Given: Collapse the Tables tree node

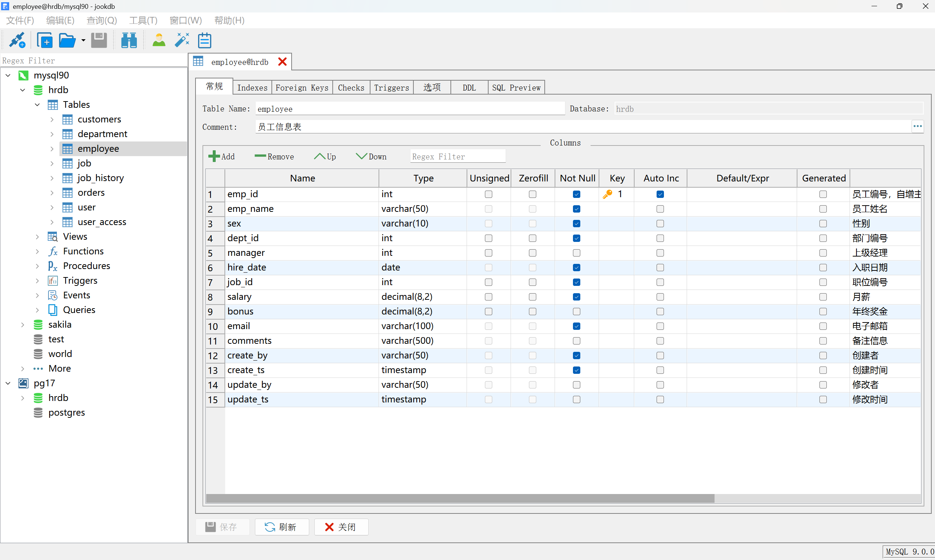Looking at the screenshot, I should point(37,104).
